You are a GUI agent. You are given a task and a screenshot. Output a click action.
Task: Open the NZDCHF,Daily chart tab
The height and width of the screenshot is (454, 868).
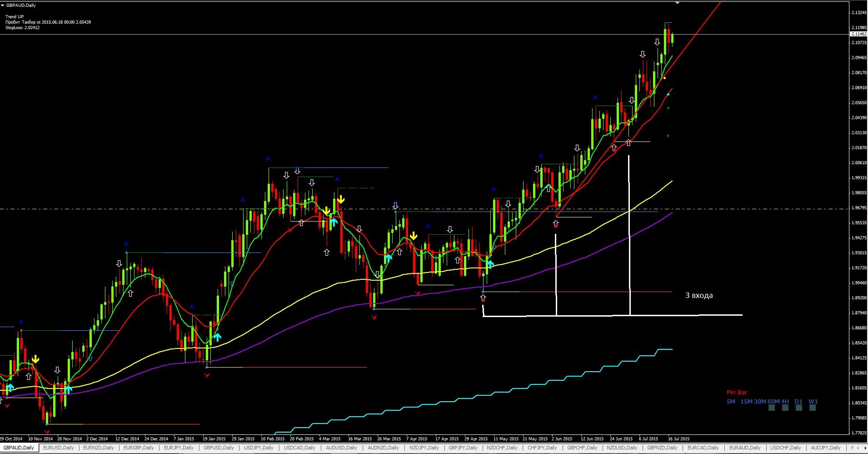click(503, 448)
